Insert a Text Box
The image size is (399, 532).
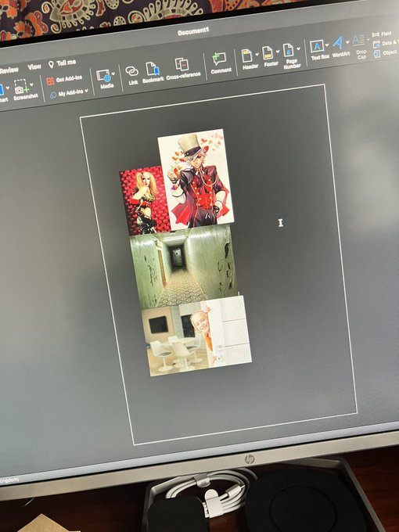coord(319,50)
